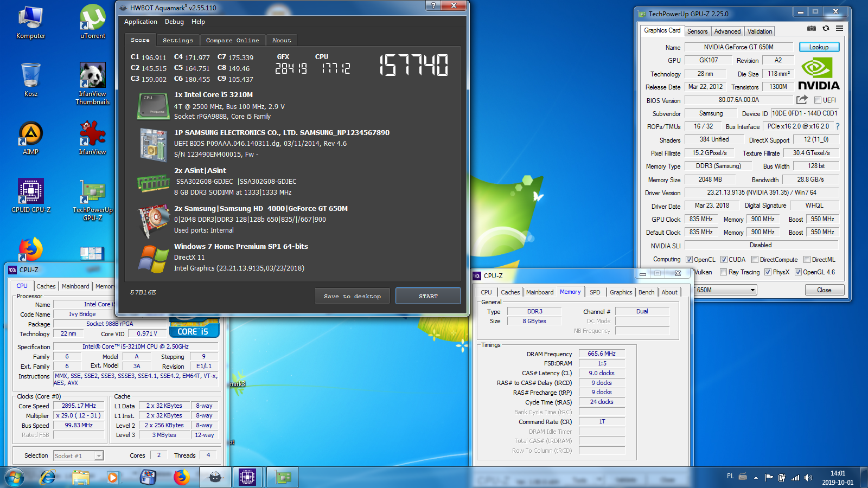Launch TechPowerUp GPU-Z desktop shortcut
The height and width of the screenshot is (488, 868).
93,200
